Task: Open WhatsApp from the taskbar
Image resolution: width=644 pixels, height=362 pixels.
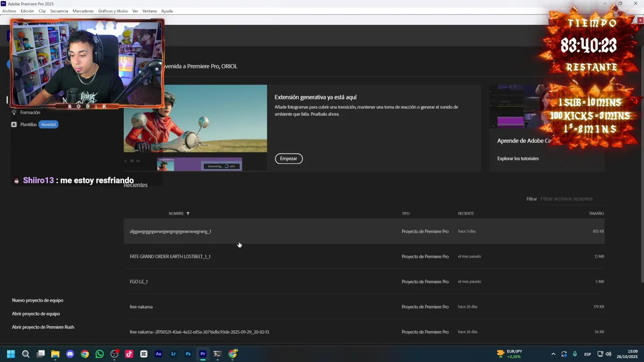Action: click(100, 354)
